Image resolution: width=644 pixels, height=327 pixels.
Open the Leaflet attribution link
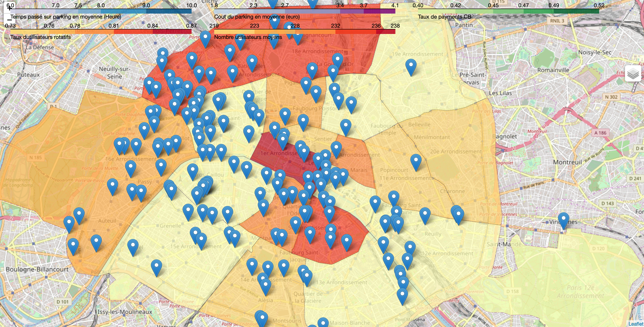(636, 324)
